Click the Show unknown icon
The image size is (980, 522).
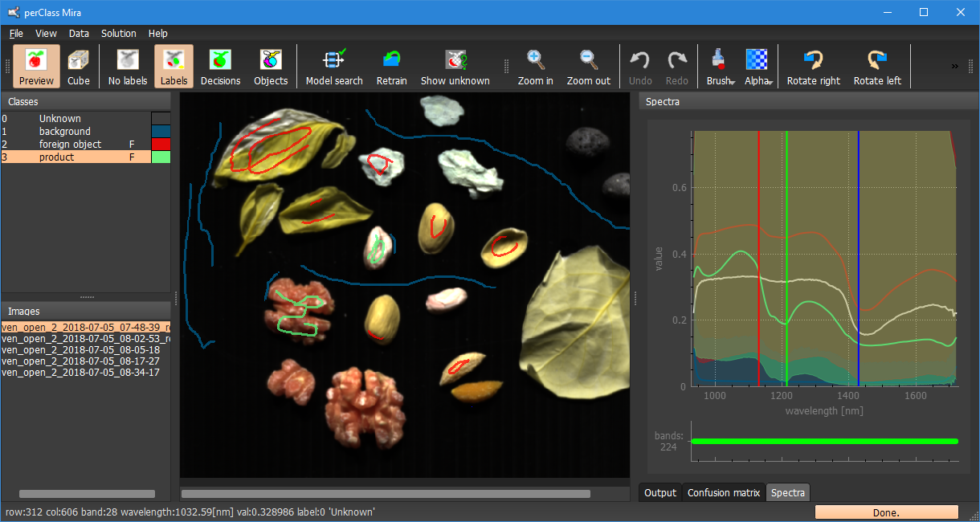(x=455, y=67)
